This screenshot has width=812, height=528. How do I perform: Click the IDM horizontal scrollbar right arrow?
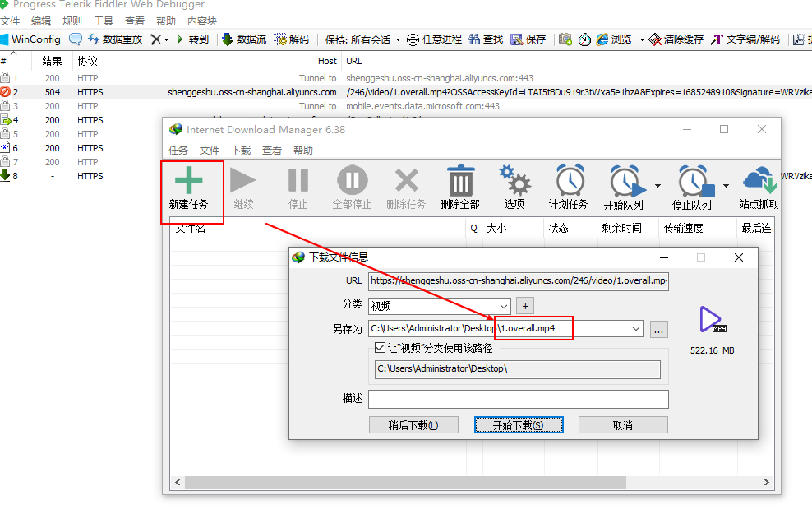767,483
